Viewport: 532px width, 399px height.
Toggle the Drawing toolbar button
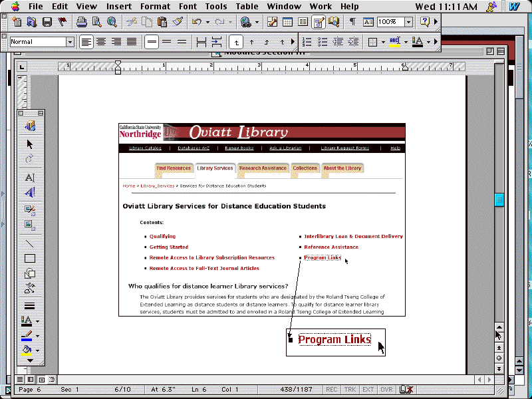click(x=319, y=22)
